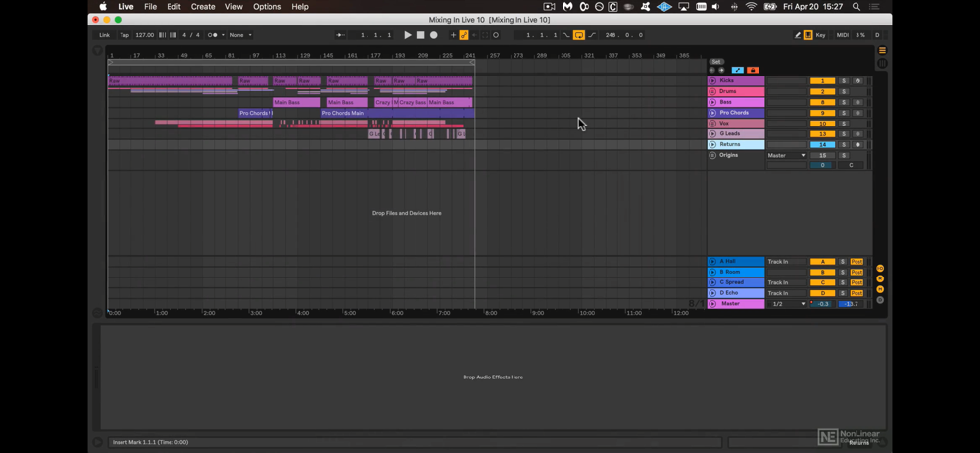The image size is (980, 453).
Task: Toggle the Follow playback icon
Action: point(341,35)
